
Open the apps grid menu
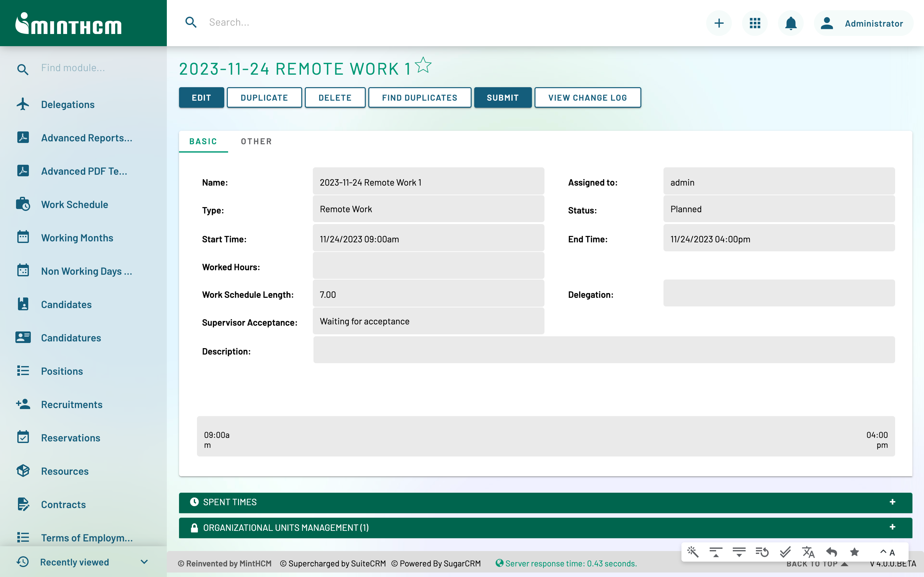pyautogui.click(x=755, y=23)
